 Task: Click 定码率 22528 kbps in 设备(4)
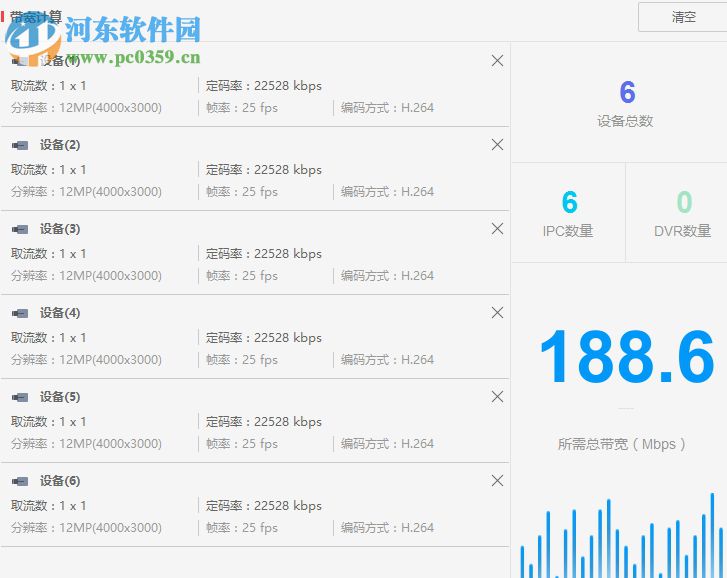(x=264, y=337)
